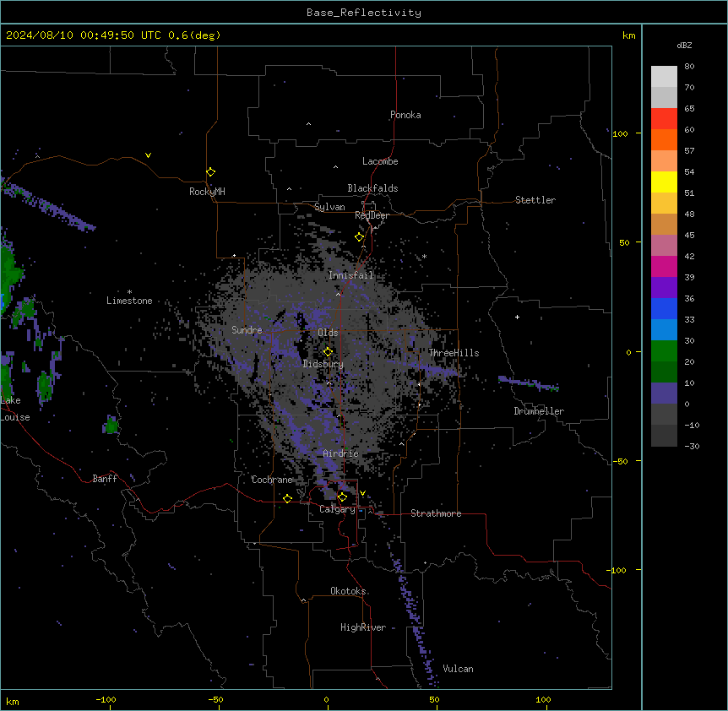Click the Stettler city label

coord(535,200)
